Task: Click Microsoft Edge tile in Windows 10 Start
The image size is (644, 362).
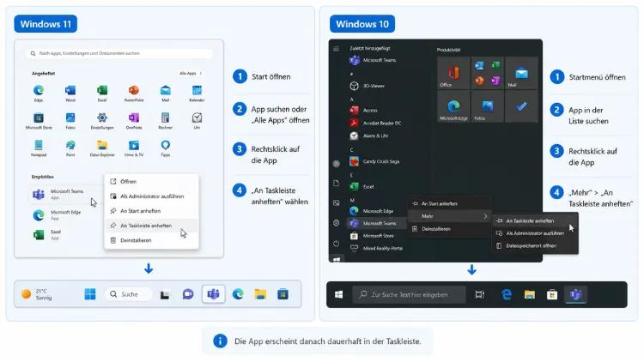Action: click(x=453, y=106)
